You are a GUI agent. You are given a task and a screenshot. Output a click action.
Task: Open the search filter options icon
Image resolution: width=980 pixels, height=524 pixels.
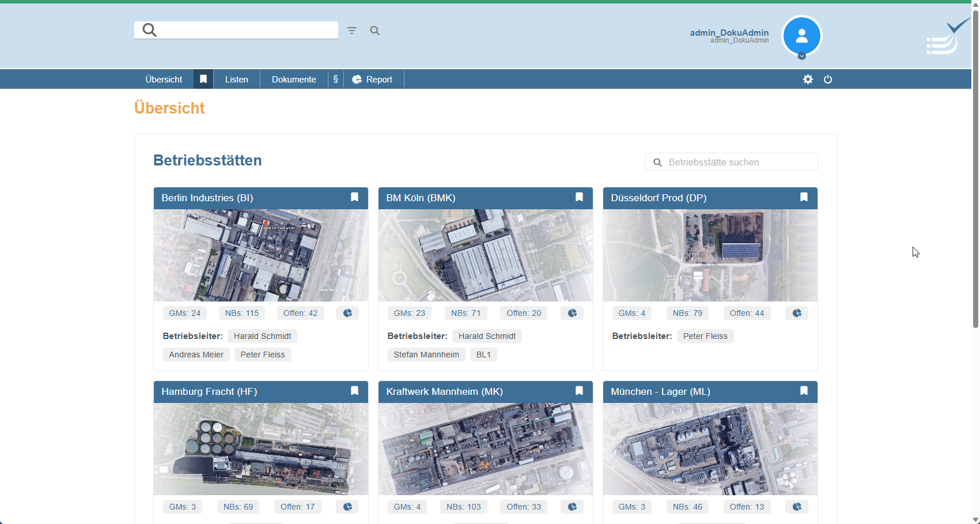351,31
